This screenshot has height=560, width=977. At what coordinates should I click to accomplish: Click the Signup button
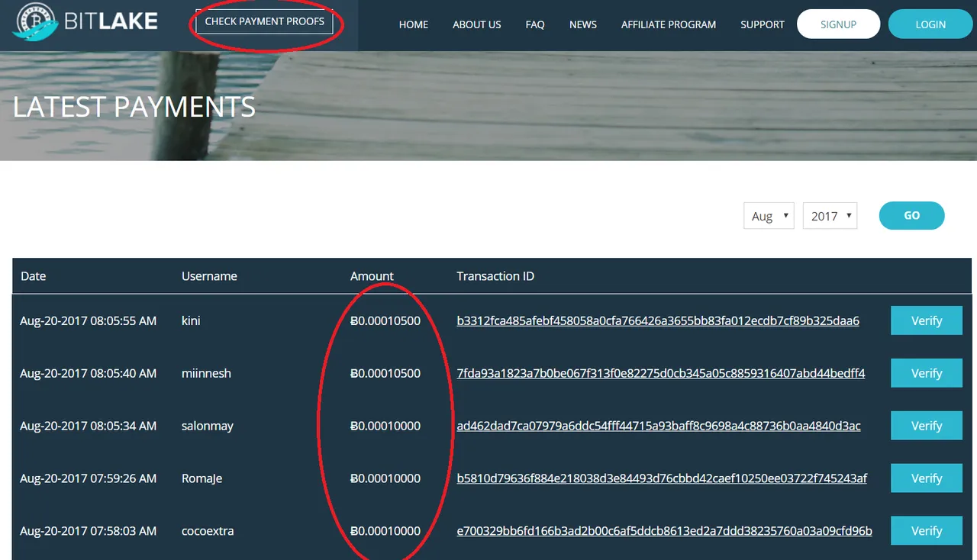(838, 24)
